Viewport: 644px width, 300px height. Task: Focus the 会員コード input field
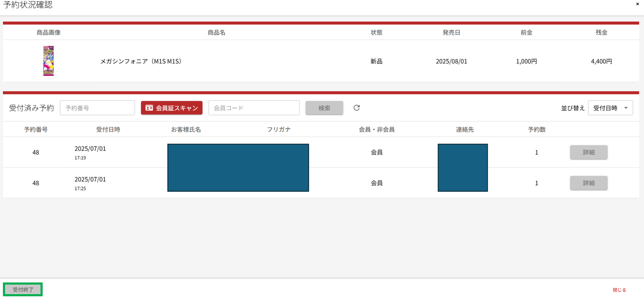click(254, 108)
